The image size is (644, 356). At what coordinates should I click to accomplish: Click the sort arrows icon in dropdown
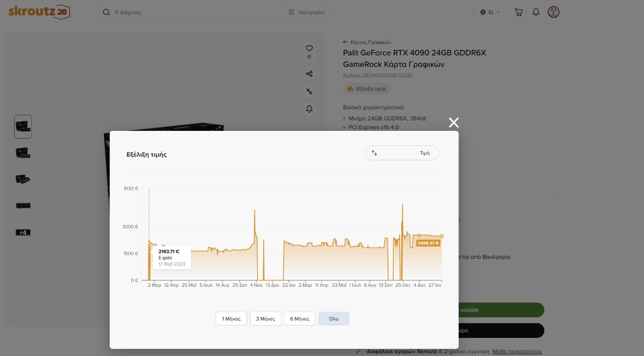(x=374, y=153)
